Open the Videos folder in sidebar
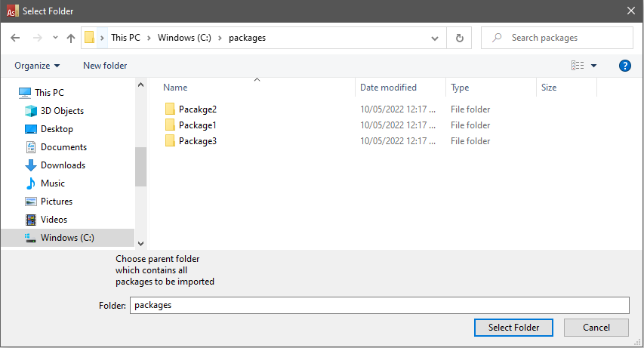Viewport: 644px width, 348px height. [x=54, y=220]
